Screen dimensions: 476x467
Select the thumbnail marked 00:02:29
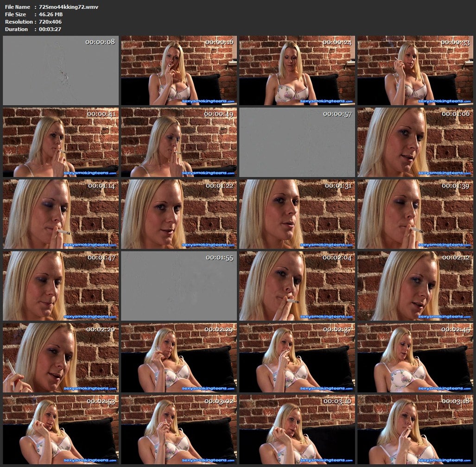click(179, 358)
